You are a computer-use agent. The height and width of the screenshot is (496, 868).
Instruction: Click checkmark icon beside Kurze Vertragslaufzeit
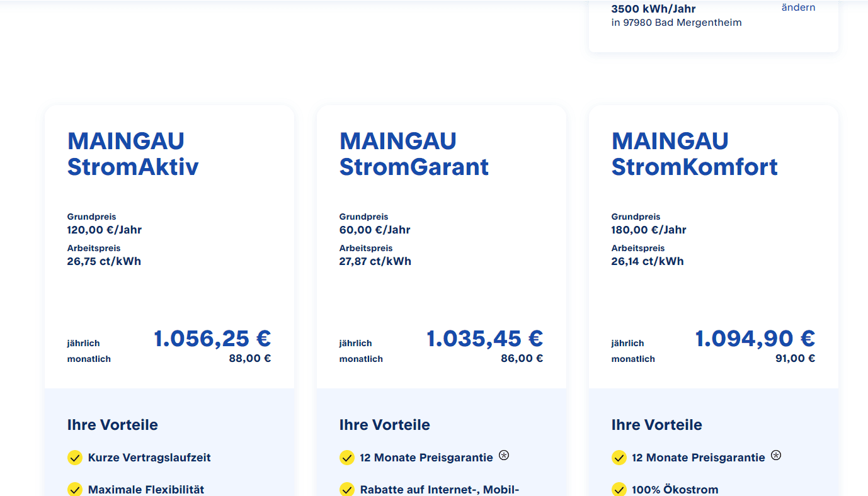point(75,458)
